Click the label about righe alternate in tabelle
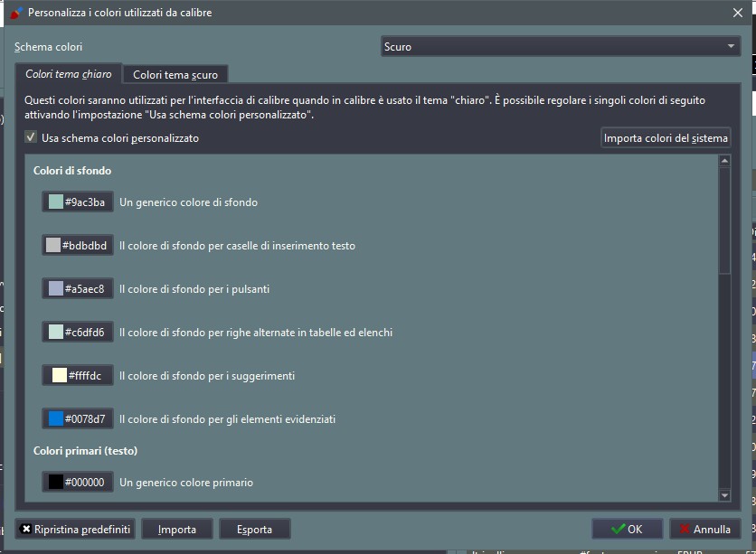 coord(256,333)
